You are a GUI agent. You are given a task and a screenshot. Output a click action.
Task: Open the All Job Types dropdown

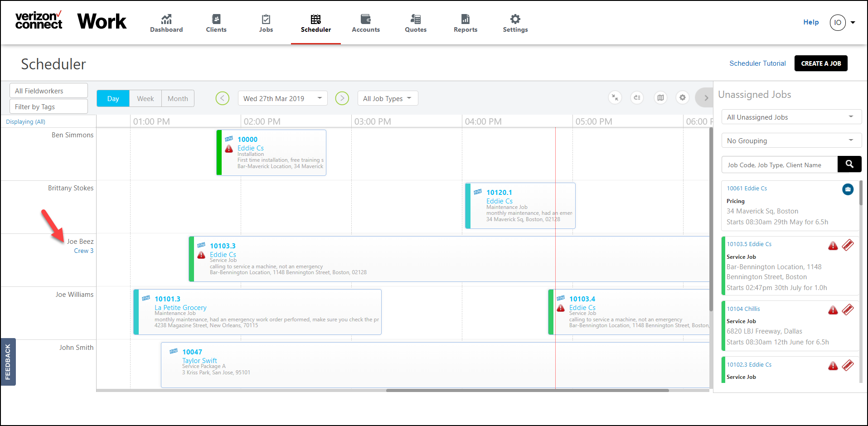point(387,98)
